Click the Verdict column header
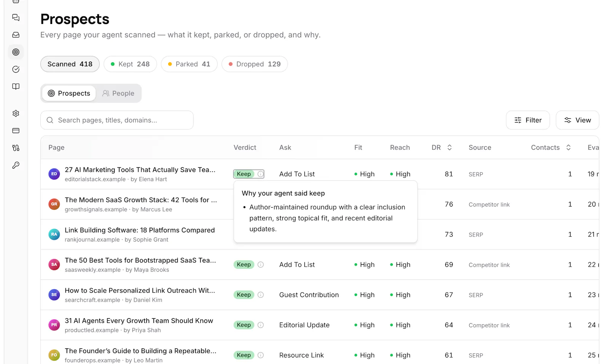Image resolution: width=609 pixels, height=364 pixels. 245,148
